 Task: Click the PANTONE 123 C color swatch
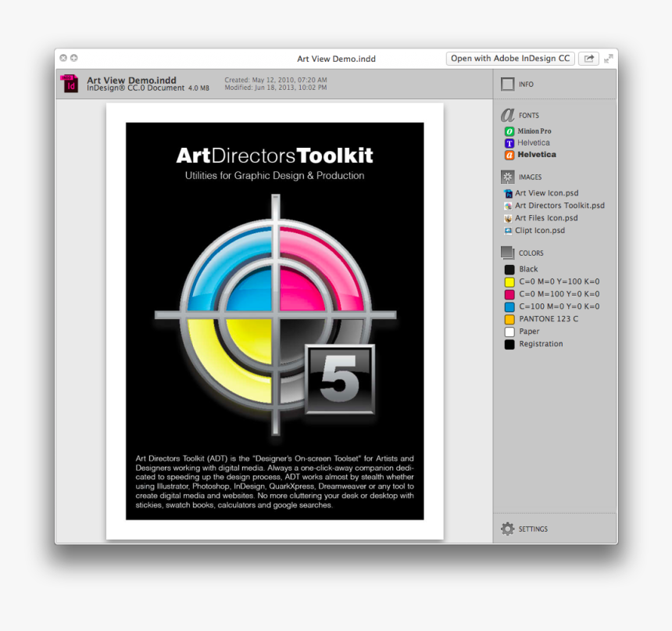coord(509,319)
